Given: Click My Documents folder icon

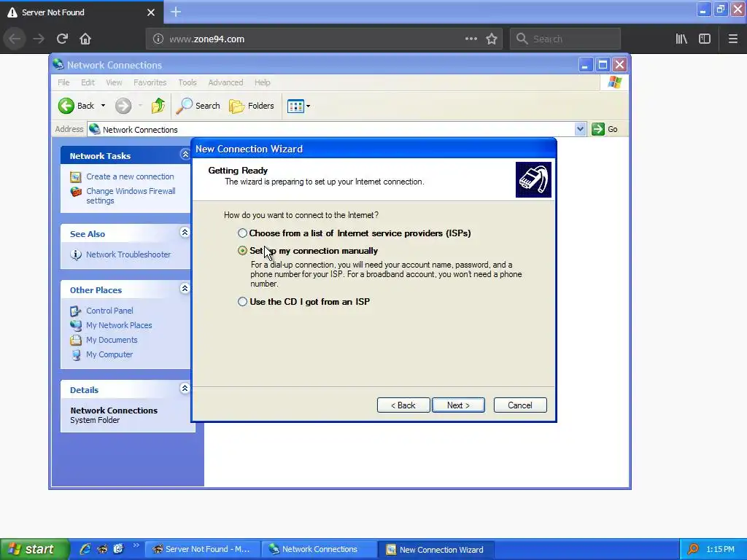Looking at the screenshot, I should point(76,340).
